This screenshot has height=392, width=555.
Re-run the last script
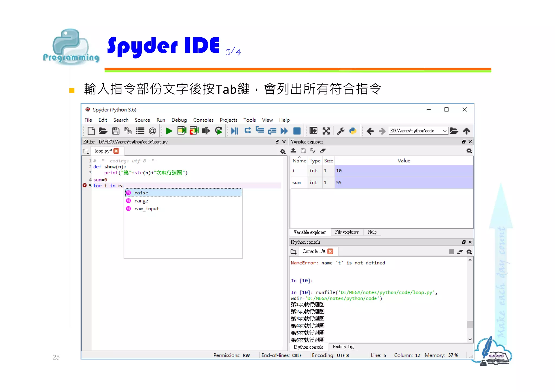pyautogui.click(x=219, y=131)
